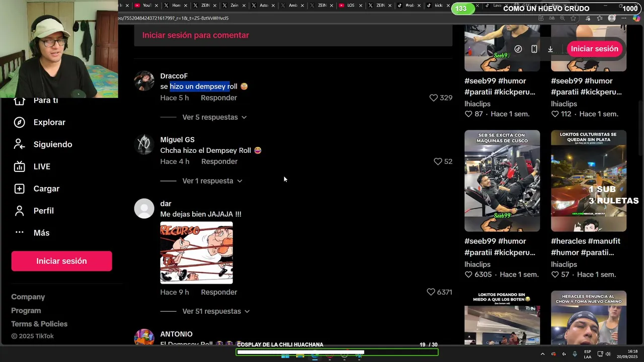Expand Ver 51 respuestas
The image size is (644, 362).
pos(216,311)
